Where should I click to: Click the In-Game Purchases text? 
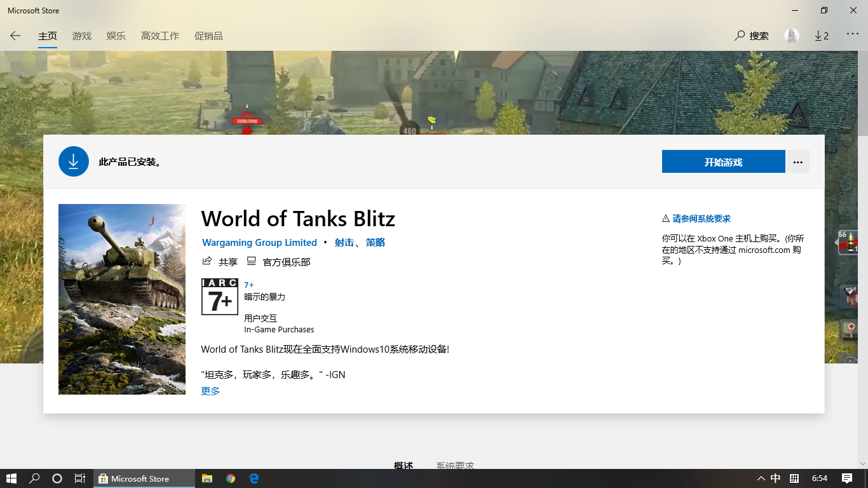(x=279, y=330)
